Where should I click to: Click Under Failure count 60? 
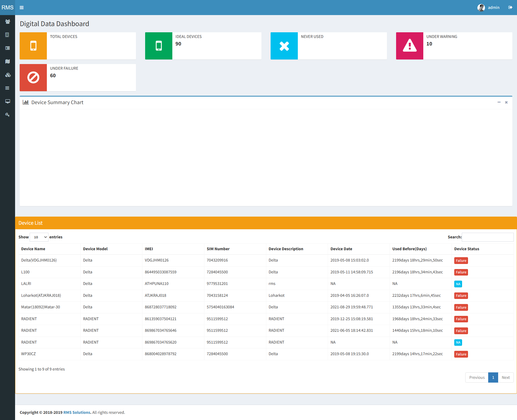tap(53, 76)
